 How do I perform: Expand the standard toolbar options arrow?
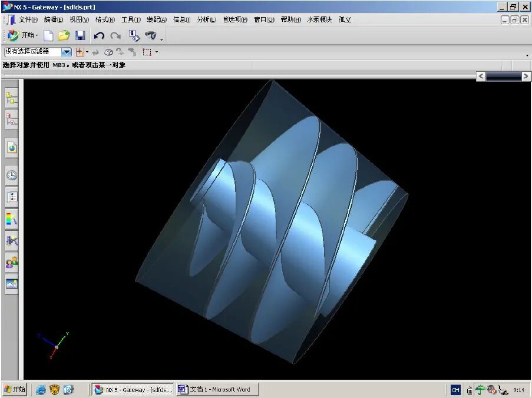[162, 39]
